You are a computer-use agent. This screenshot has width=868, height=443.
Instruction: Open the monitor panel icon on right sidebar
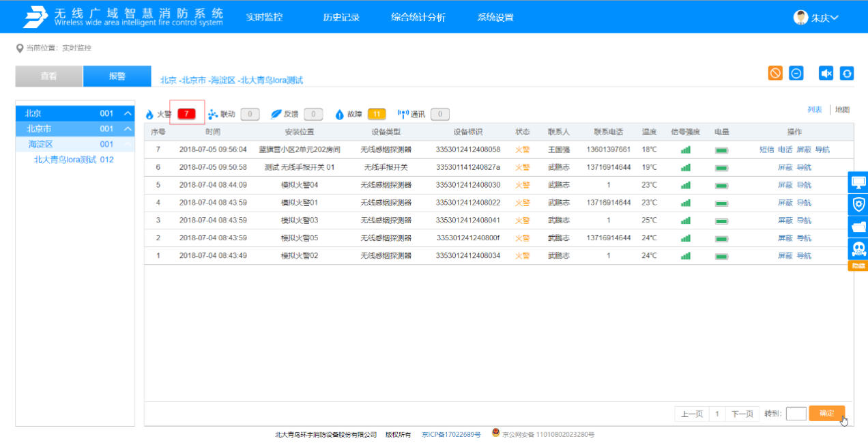coord(857,182)
